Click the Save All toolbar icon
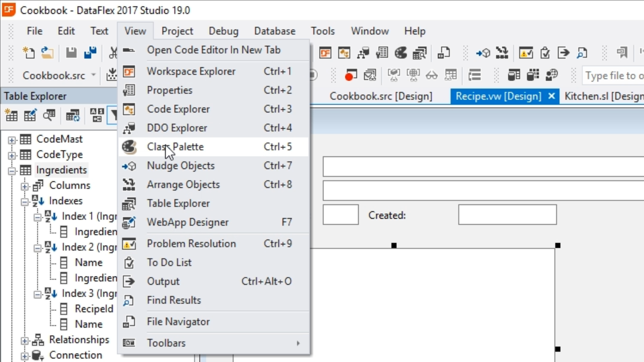The width and height of the screenshot is (644, 362). click(90, 53)
